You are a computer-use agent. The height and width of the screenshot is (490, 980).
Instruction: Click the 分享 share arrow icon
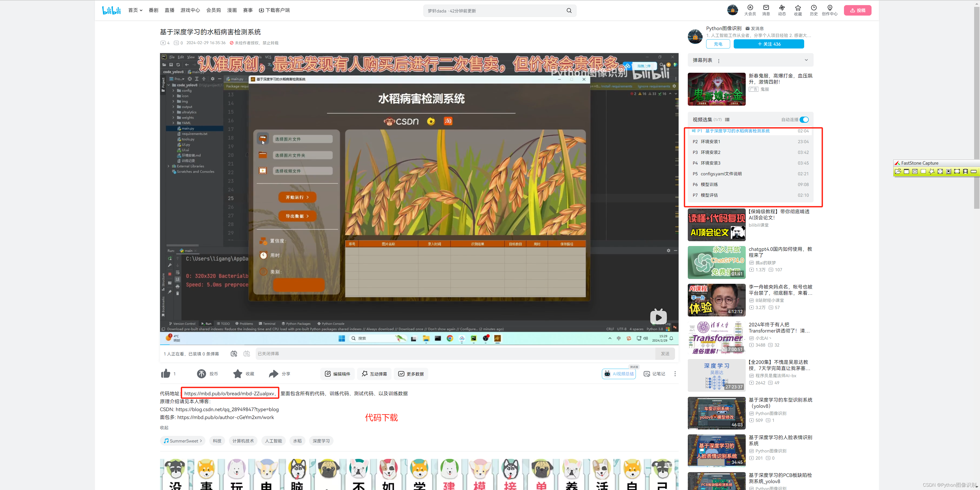[x=273, y=374]
